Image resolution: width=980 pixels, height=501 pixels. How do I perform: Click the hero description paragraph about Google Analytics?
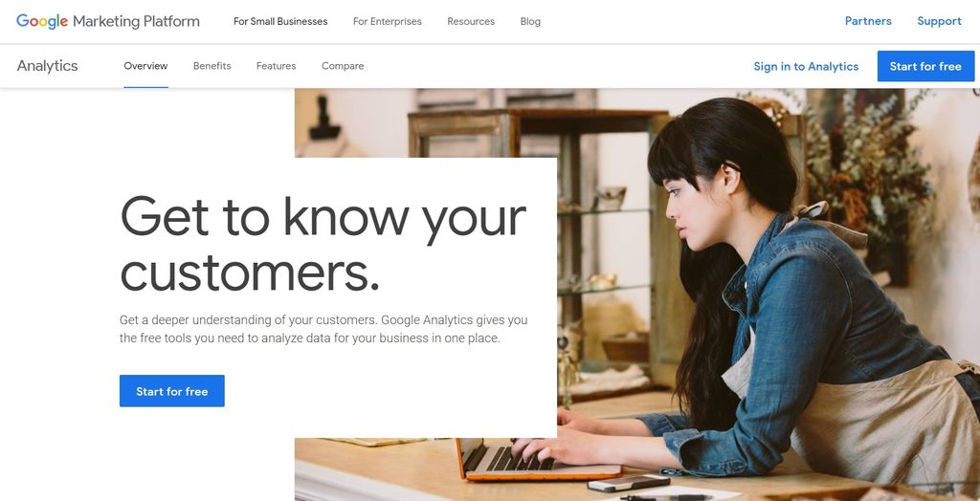coord(323,329)
